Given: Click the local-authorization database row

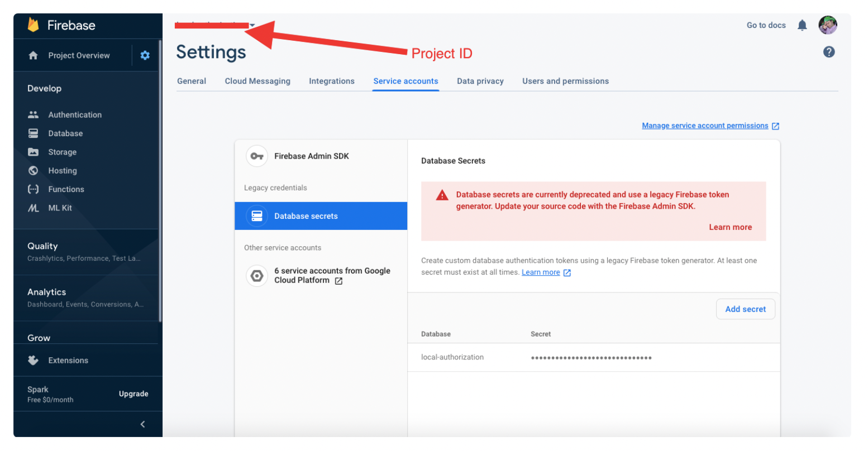Looking at the screenshot, I should click(594, 357).
